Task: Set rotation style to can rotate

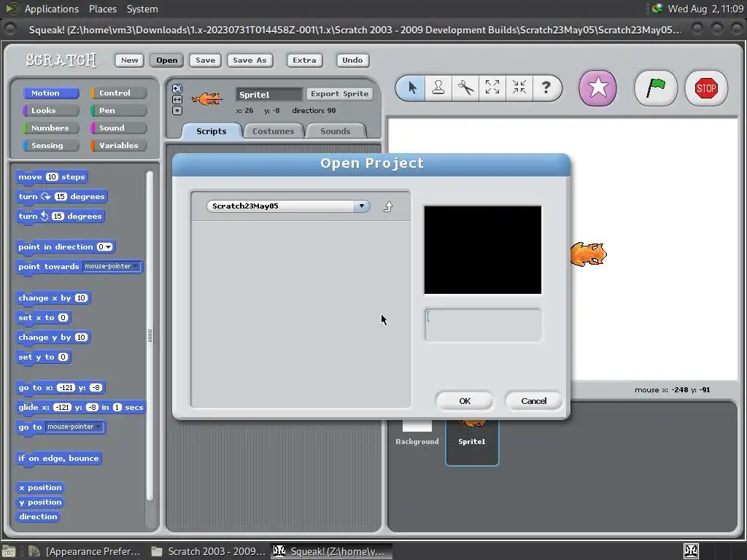Action: 177,88
